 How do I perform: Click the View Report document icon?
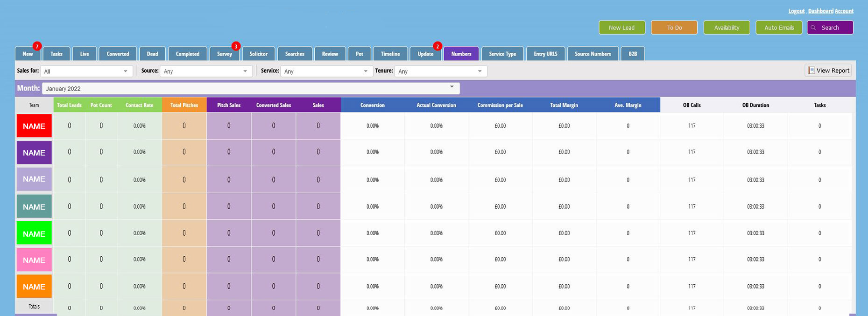pyautogui.click(x=812, y=70)
